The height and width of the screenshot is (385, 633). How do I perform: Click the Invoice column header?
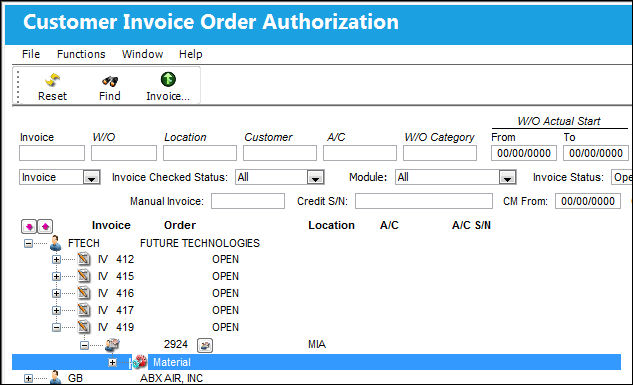pos(111,225)
